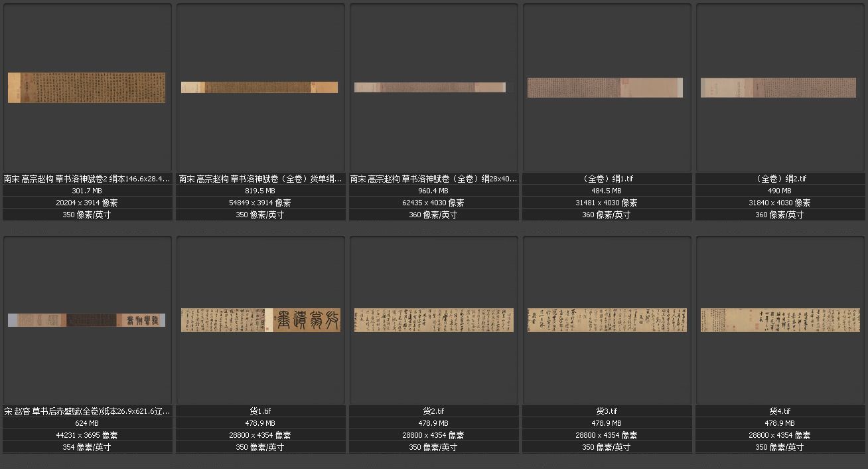Image resolution: width=868 pixels, height=469 pixels.
Task: Click the filename starting 宋 赵眘 草书后赤壁赋
Action: (x=87, y=411)
